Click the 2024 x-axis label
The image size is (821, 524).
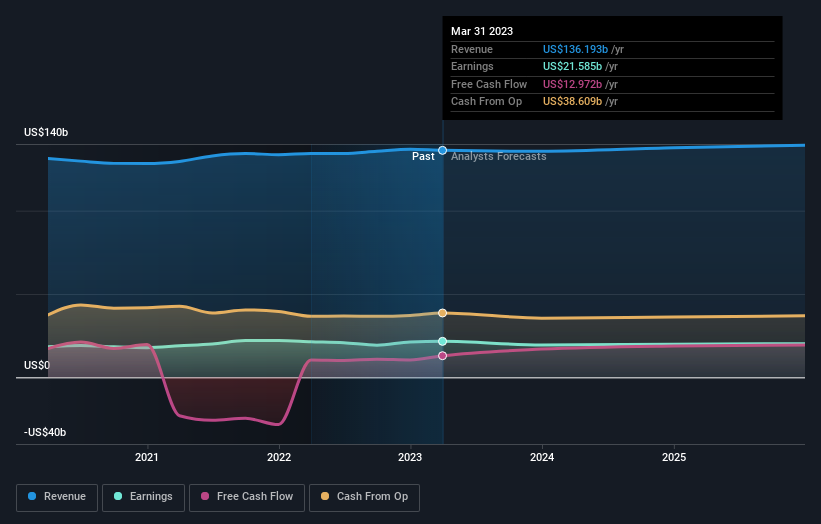point(542,457)
